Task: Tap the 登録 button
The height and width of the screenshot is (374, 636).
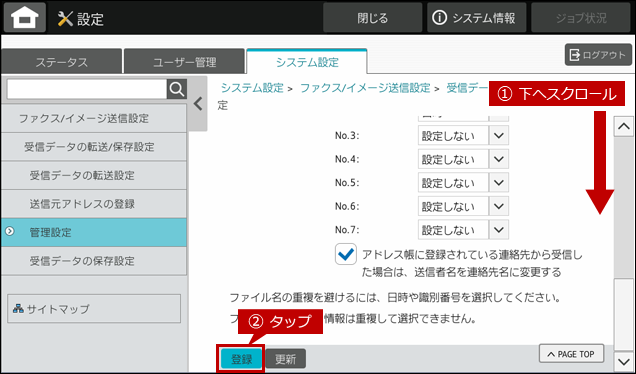Action: [x=241, y=359]
